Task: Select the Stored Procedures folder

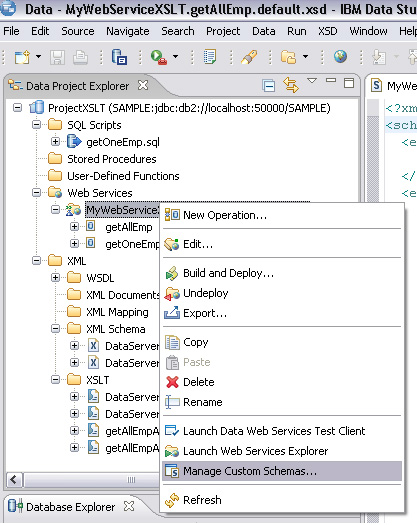Action: click(x=112, y=159)
